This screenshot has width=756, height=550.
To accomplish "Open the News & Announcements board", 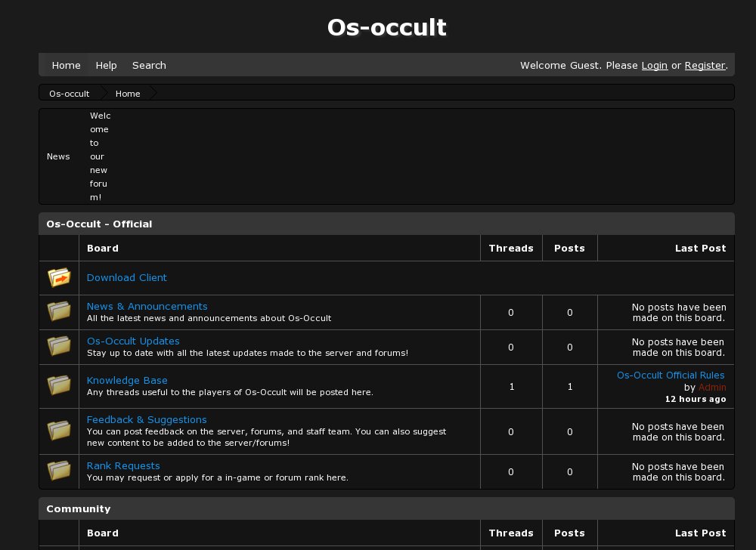I will pyautogui.click(x=147, y=306).
